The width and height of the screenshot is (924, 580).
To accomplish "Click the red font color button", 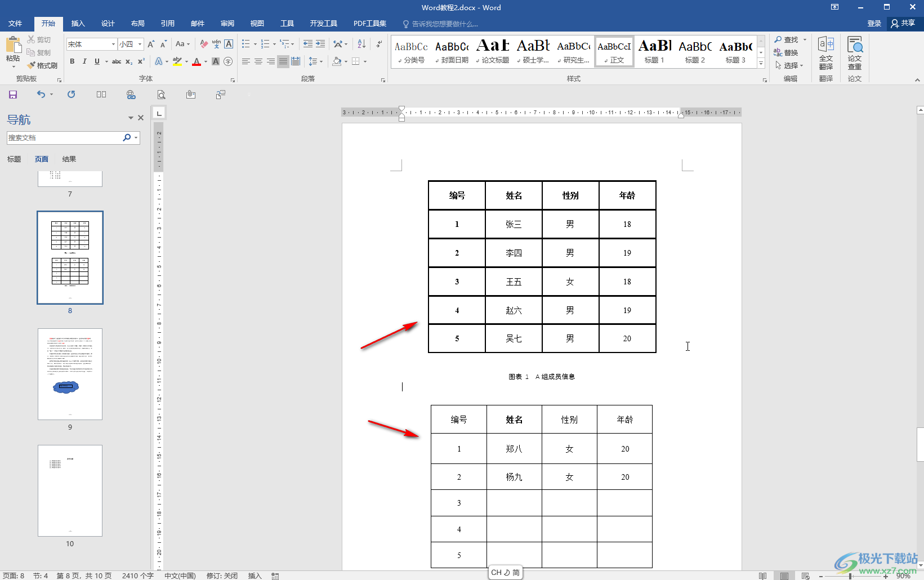I will pyautogui.click(x=197, y=61).
